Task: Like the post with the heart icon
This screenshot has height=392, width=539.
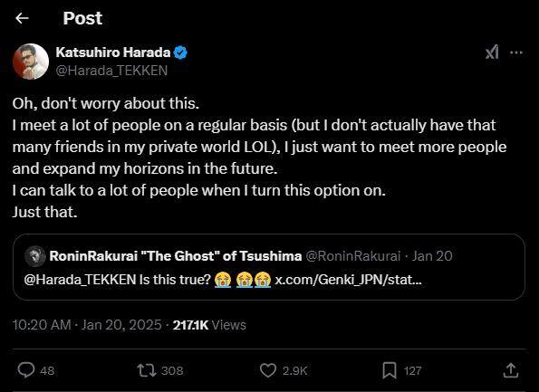Action: pos(268,370)
